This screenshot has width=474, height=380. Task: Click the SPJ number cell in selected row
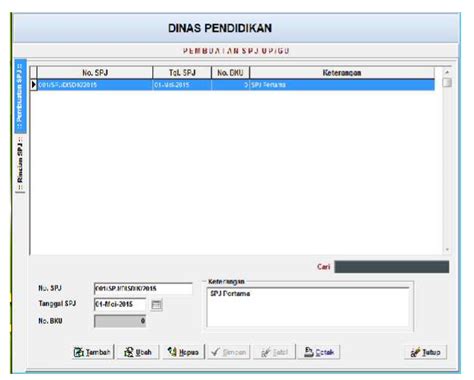[95, 85]
